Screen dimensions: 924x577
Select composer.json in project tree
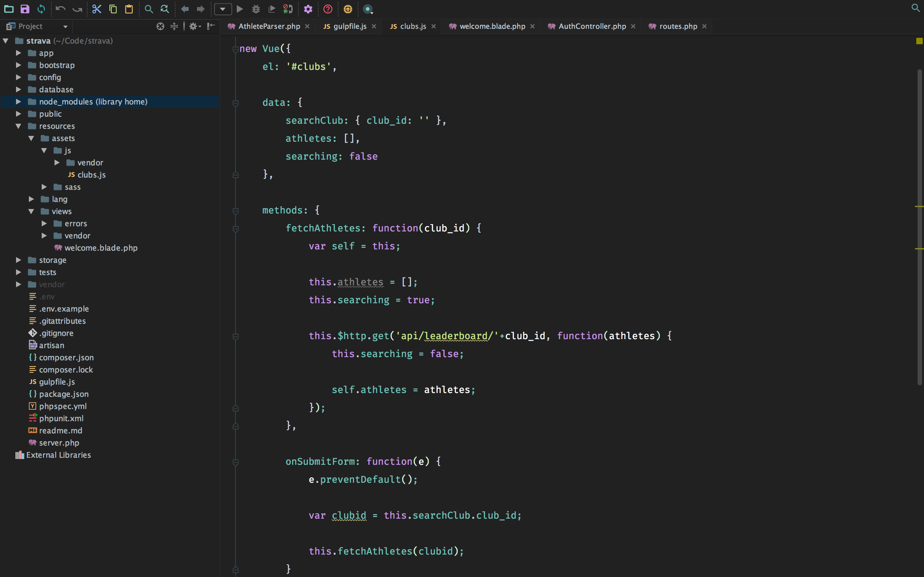(x=66, y=357)
